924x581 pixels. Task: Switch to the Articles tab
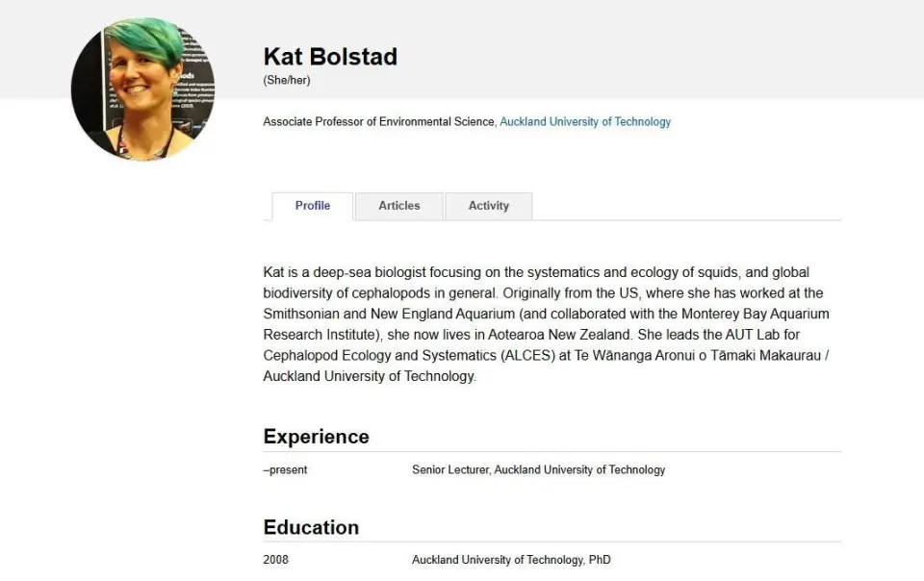(398, 206)
